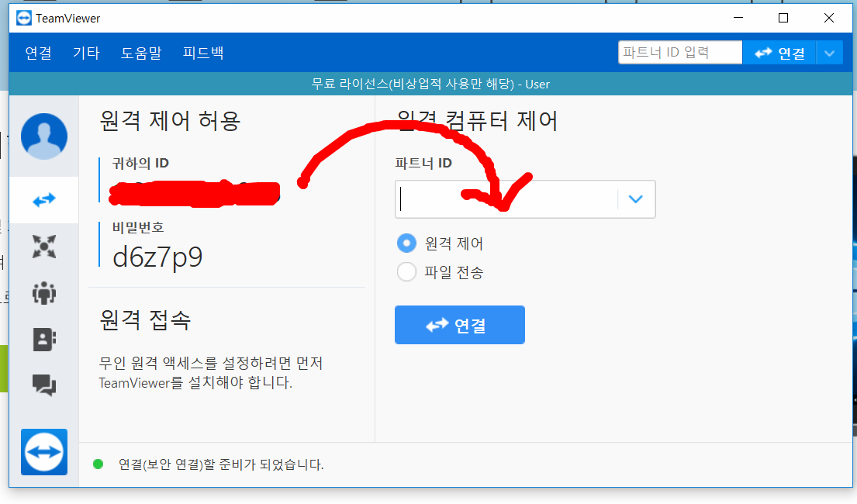Open the Chat speech bubbles sidebar icon
Viewport: 857px width, 504px height.
(44, 385)
